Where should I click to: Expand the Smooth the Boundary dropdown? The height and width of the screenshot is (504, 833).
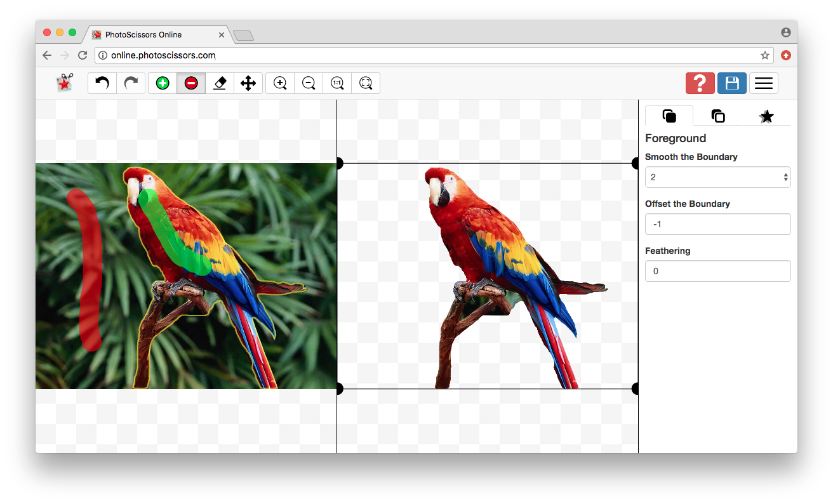coord(718,177)
